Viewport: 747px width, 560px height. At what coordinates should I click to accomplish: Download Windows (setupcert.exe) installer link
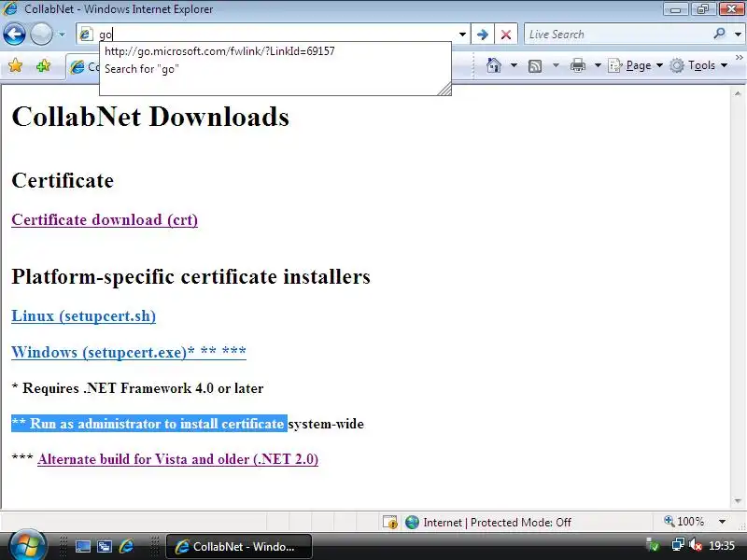click(x=129, y=353)
